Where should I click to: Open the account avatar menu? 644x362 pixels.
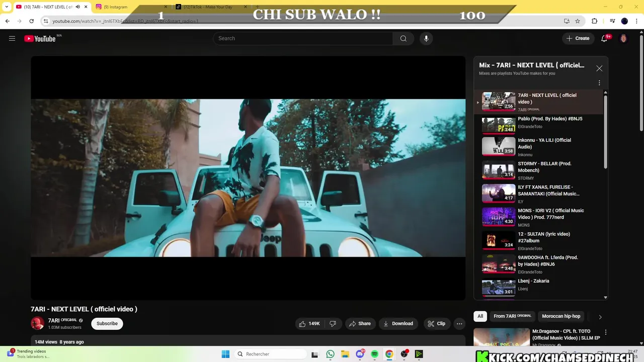point(623,38)
